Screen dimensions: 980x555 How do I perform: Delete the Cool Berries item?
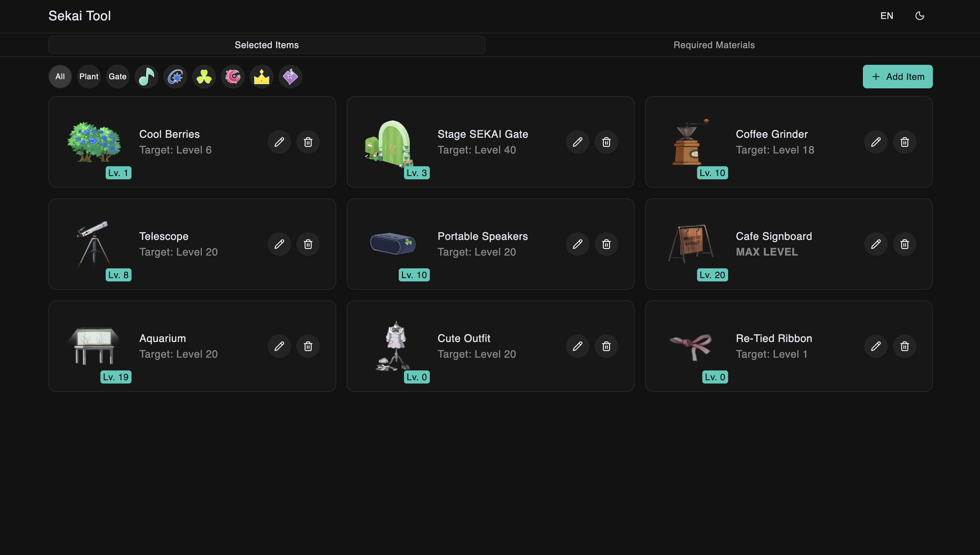(308, 142)
